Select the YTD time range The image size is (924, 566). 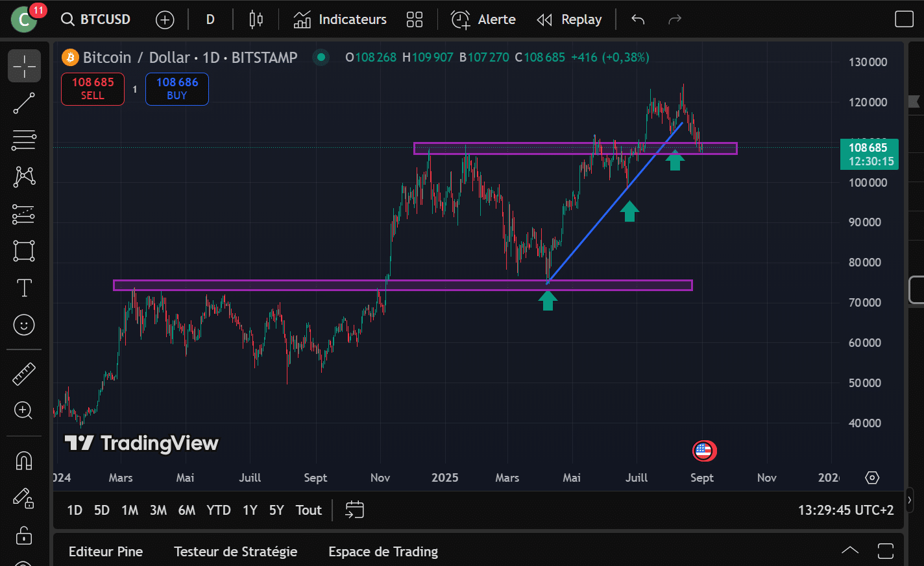click(x=219, y=510)
